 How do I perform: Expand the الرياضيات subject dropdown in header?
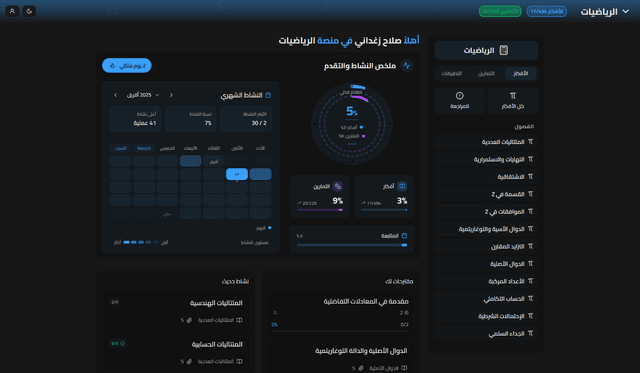[604, 12]
